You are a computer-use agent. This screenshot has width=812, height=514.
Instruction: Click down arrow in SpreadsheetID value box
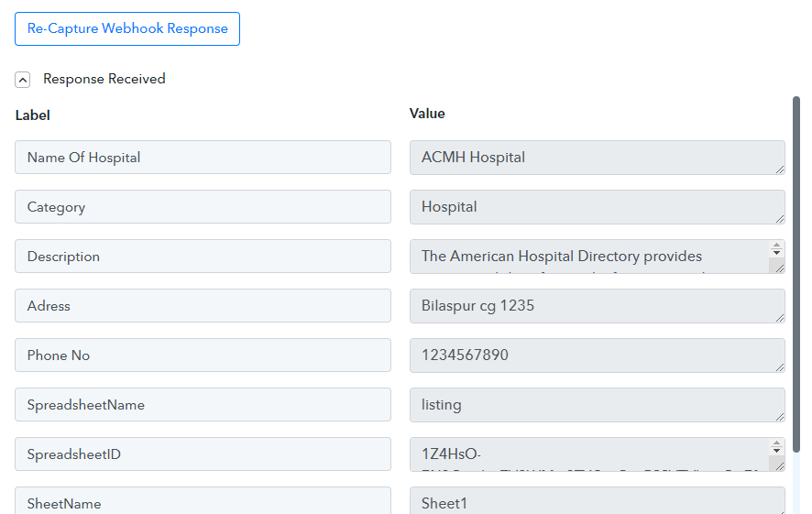776,451
